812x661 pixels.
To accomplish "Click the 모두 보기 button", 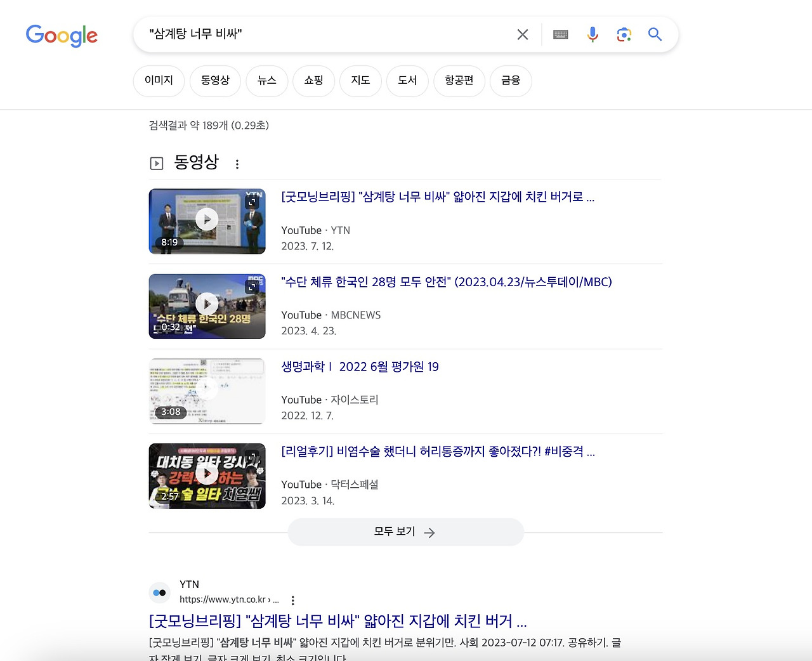I will pos(405,532).
